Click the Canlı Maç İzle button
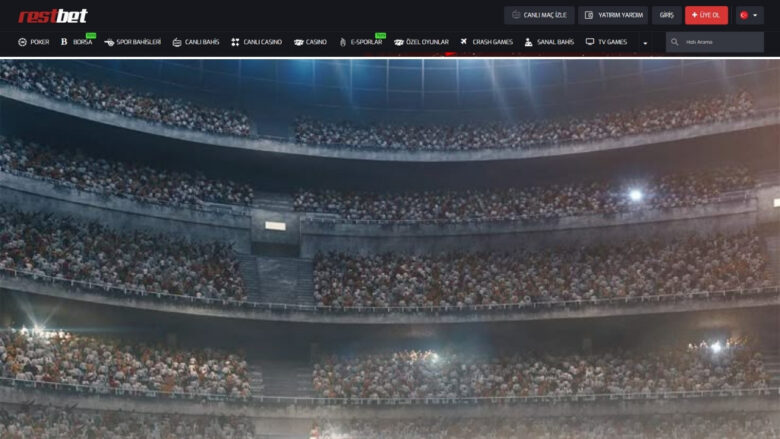This screenshot has height=439, width=780. click(x=539, y=15)
